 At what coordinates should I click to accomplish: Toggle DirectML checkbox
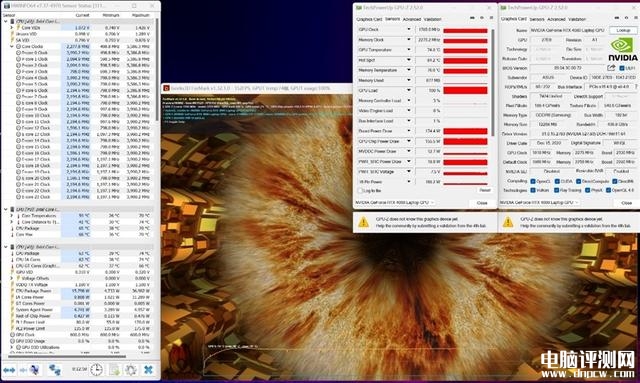(x=614, y=181)
